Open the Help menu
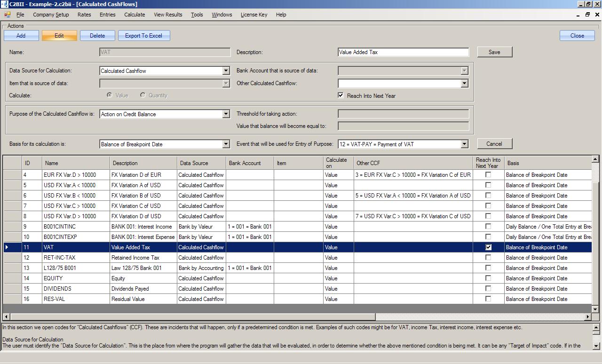The image size is (602, 364). [x=281, y=15]
